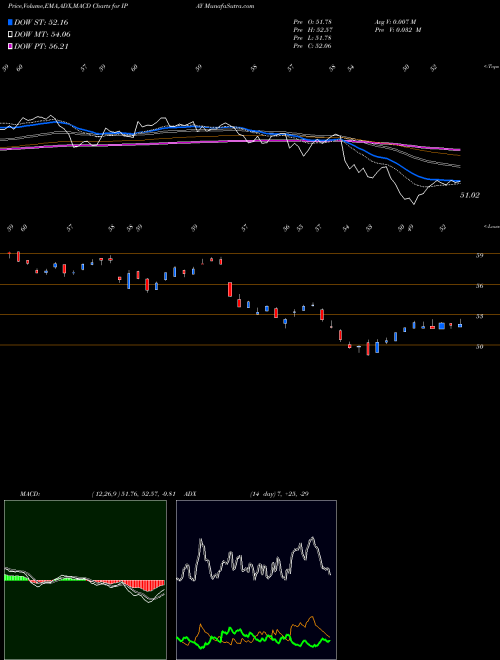Click the MACD parameters '(12,26,9)' text
This screenshot has height=660, width=500.
pos(105,494)
